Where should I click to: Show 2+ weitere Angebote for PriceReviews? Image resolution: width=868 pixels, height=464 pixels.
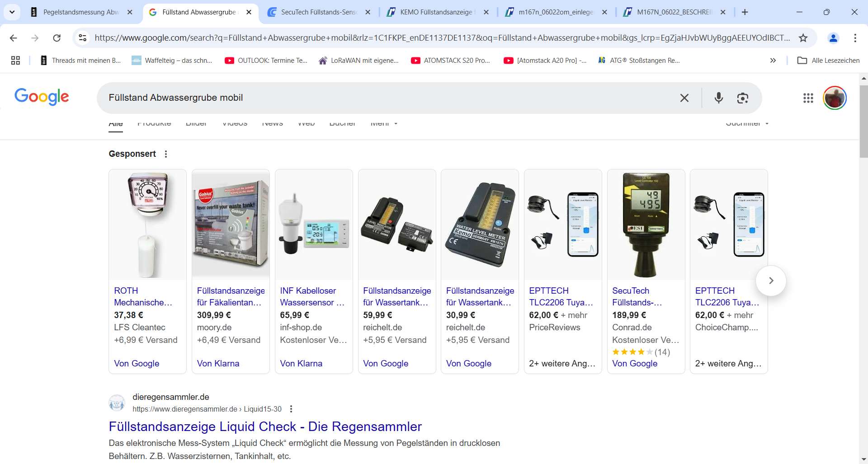pos(562,363)
